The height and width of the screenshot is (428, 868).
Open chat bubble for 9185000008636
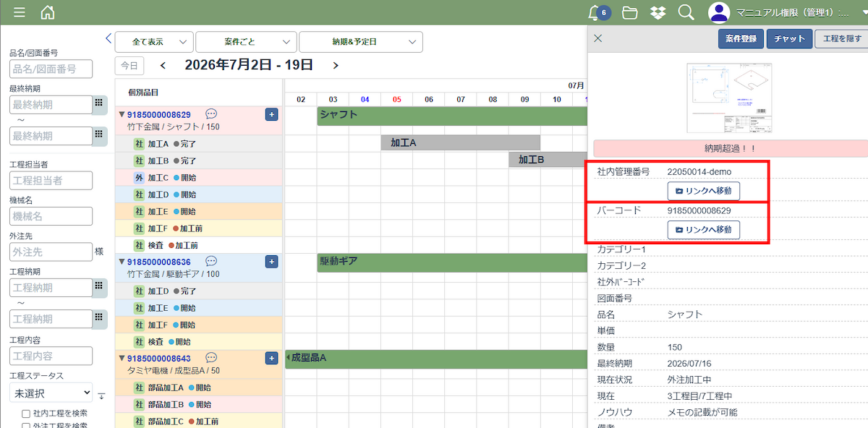tap(211, 261)
